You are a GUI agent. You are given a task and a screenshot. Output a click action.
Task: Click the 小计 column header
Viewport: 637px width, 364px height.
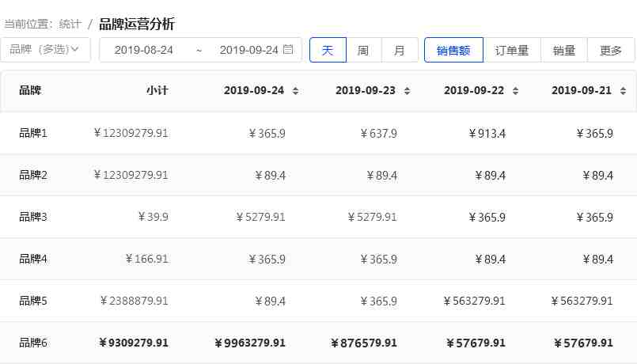pos(157,91)
